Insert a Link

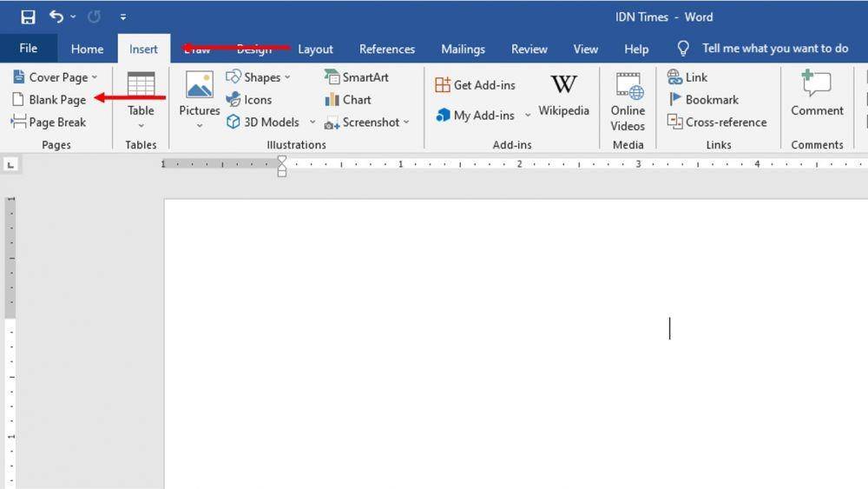tap(687, 77)
